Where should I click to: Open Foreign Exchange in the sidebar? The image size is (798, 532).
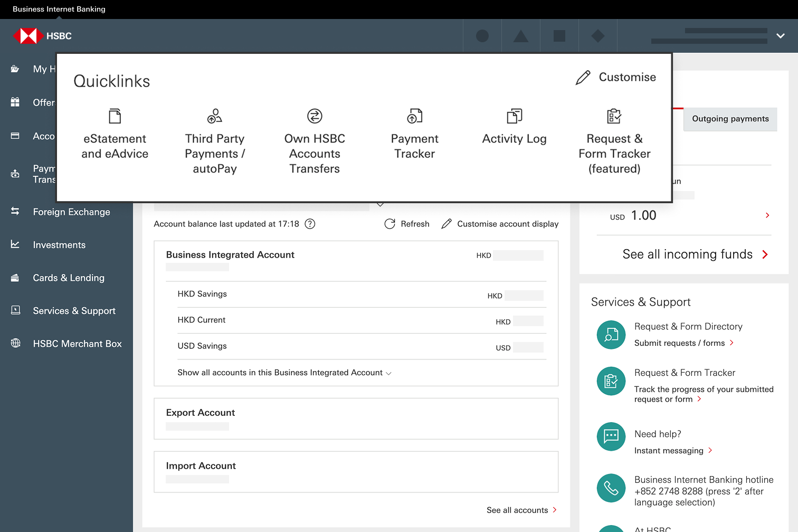[71, 212]
